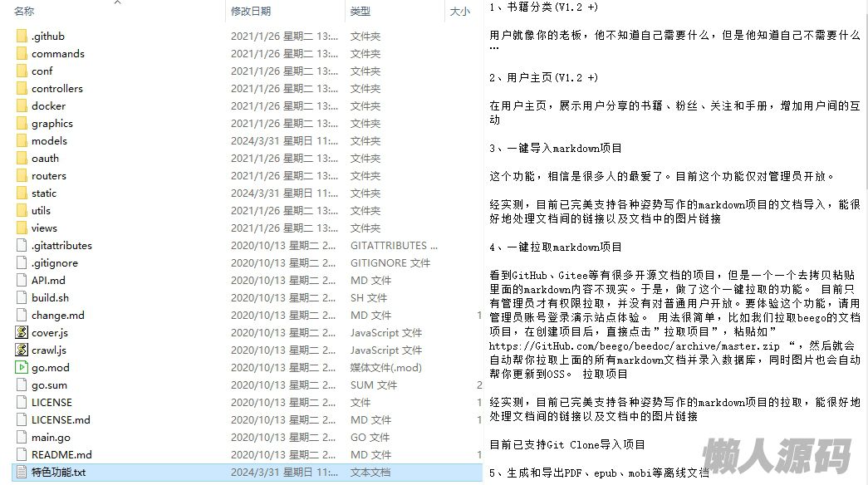Image resolution: width=868 pixels, height=485 pixels.
Task: Select the README.md file name
Action: (x=61, y=454)
